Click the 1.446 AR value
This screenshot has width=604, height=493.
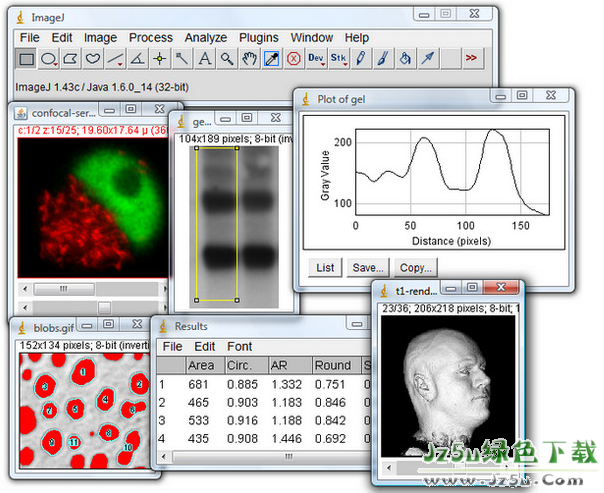pos(287,439)
